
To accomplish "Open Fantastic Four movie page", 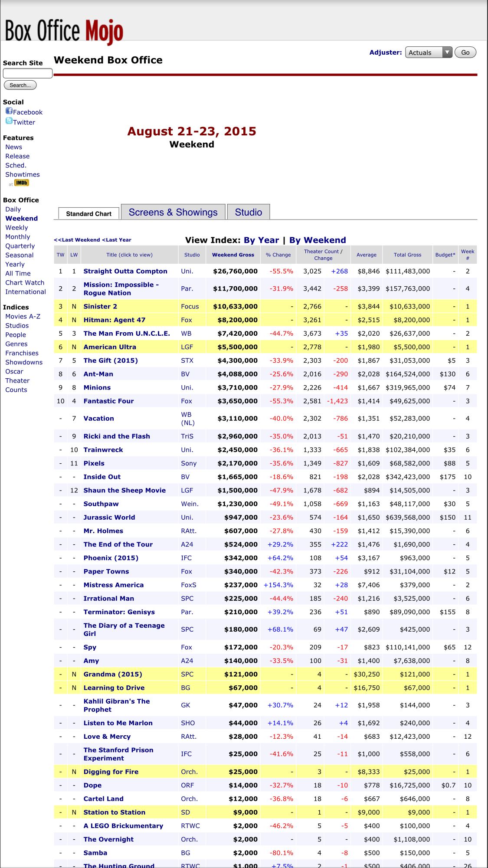I will (x=108, y=401).
